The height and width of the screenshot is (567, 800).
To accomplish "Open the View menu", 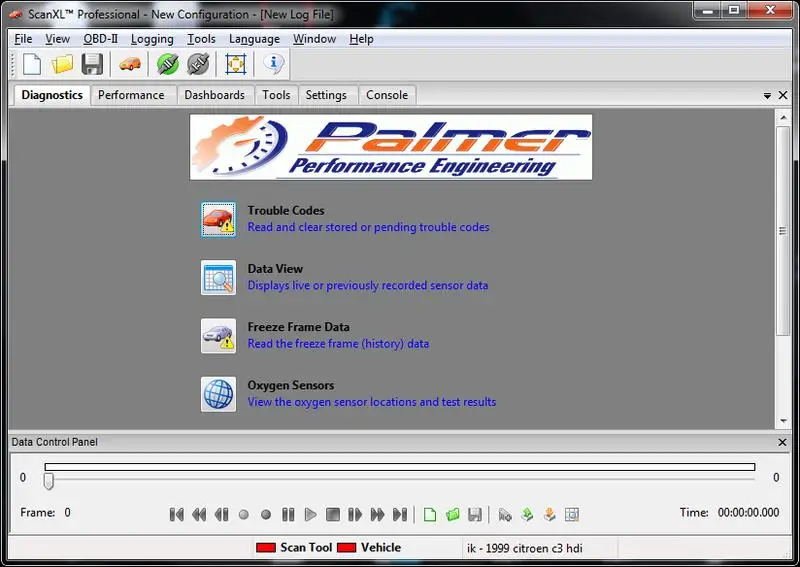I will coord(57,39).
